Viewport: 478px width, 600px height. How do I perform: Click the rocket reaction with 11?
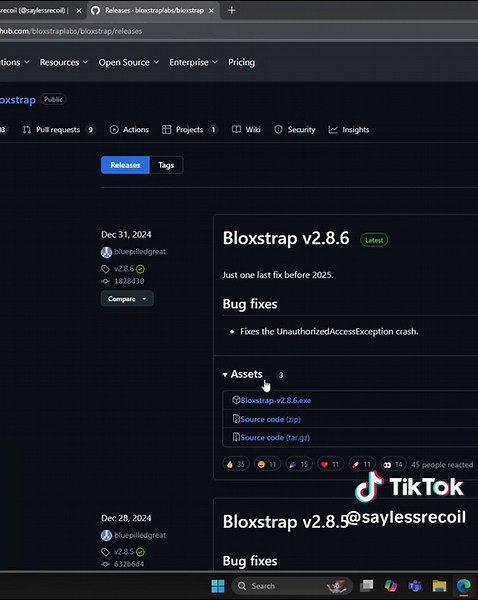tap(362, 464)
